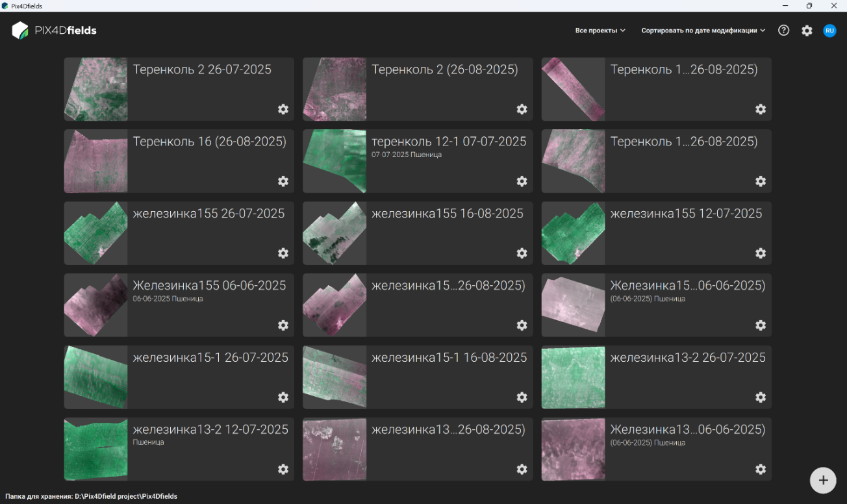Click thumbnail of Железинка155 06-06-2025 project

(x=96, y=305)
